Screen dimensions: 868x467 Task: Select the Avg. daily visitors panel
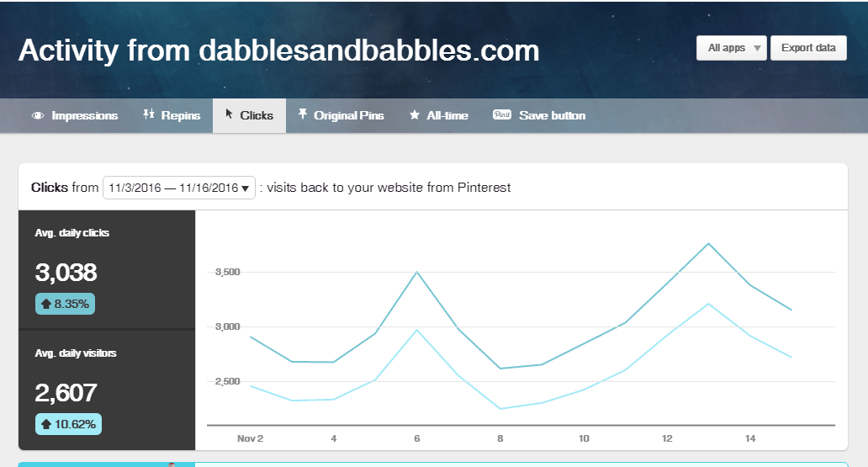pos(107,390)
